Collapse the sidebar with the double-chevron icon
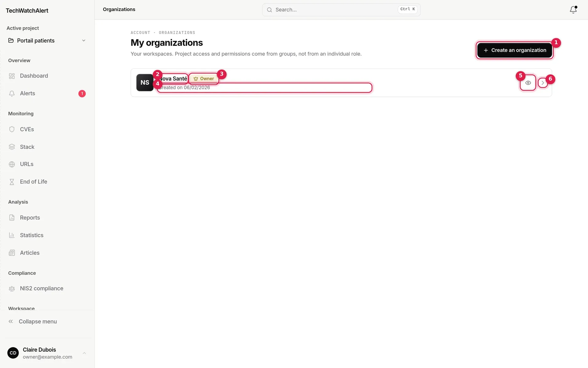Viewport: 588px width, 368px height. 11,321
